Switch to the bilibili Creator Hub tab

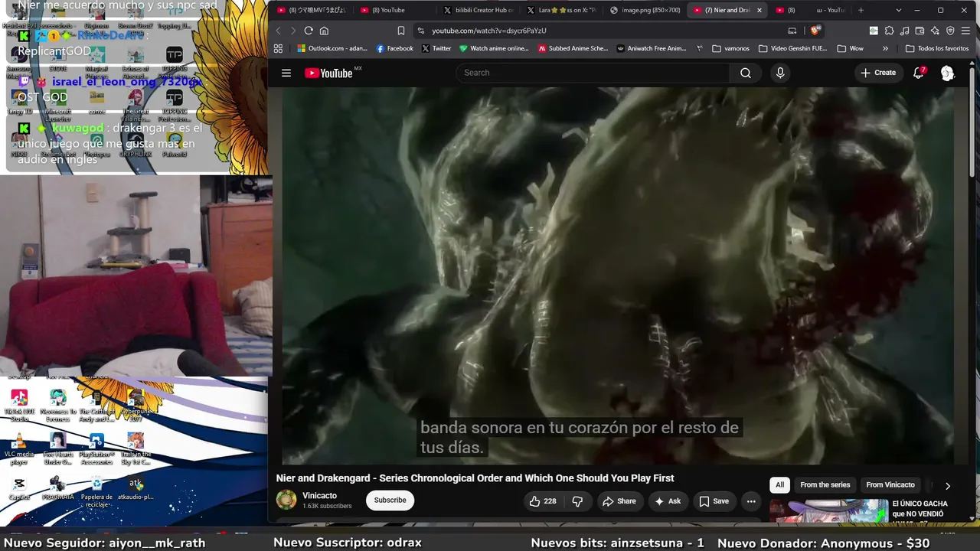pyautogui.click(x=479, y=10)
